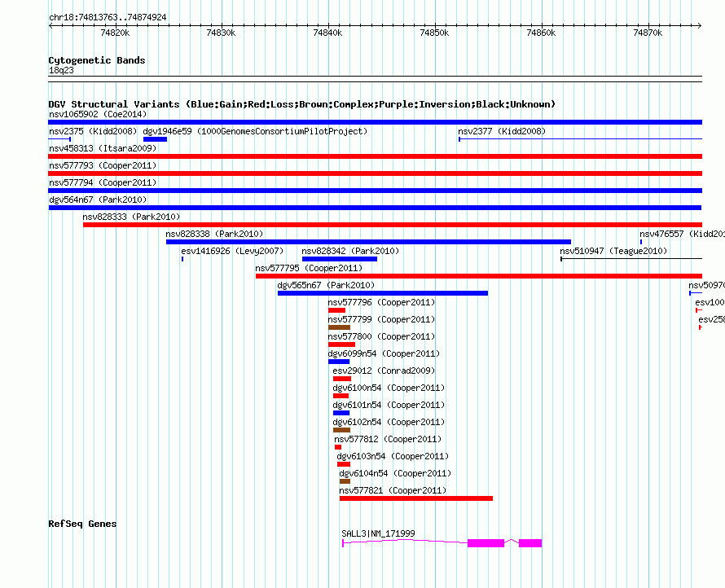
Task: Click the 74820k ruler tick label
Action: [115, 33]
